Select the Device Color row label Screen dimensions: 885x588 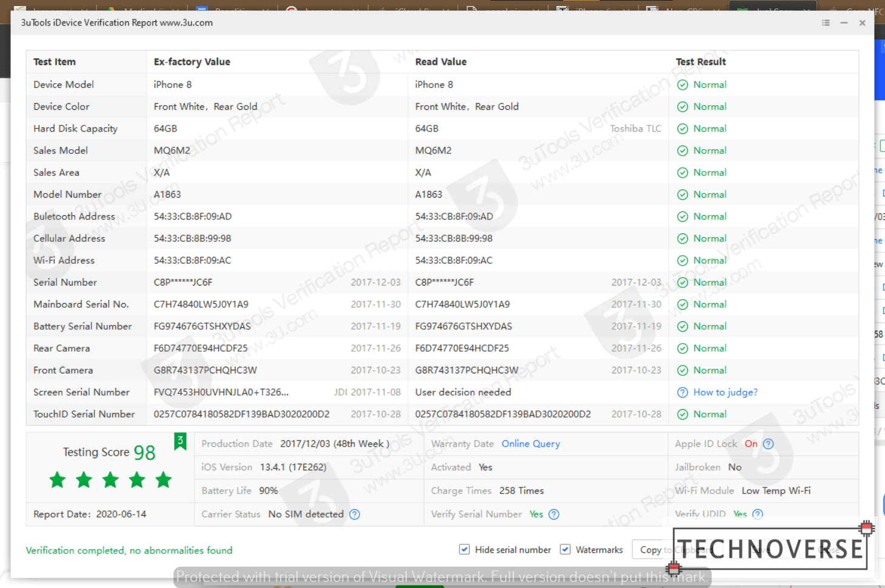click(x=61, y=107)
